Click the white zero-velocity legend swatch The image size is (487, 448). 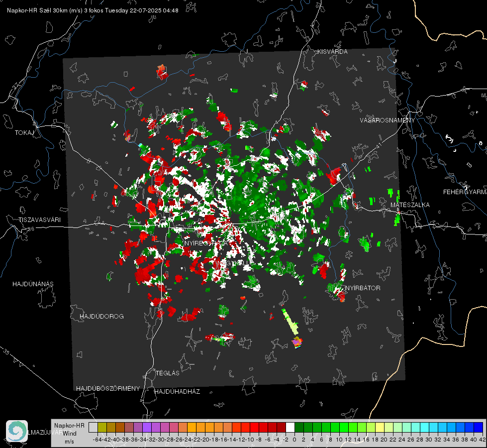(x=290, y=427)
